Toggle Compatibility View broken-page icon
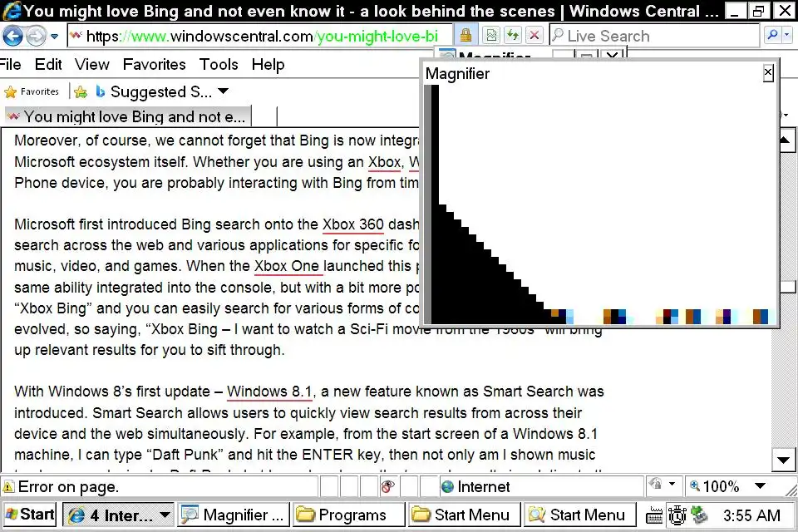This screenshot has width=798, height=532. point(491,35)
